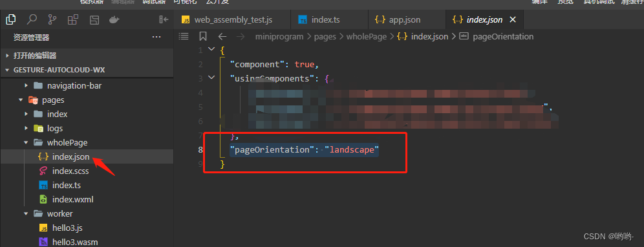Navigate back with left arrow
The image size is (644, 247).
click(222, 37)
